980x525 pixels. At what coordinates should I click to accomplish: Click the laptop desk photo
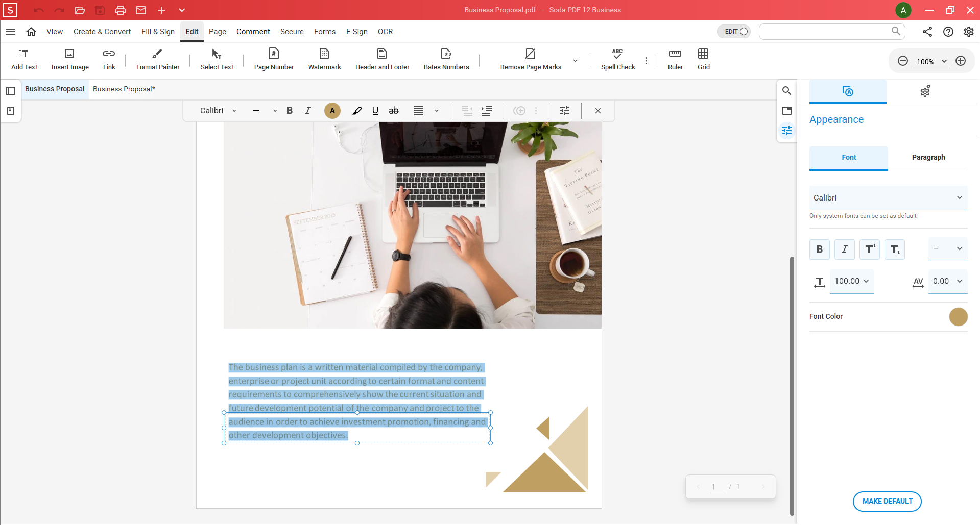click(413, 225)
